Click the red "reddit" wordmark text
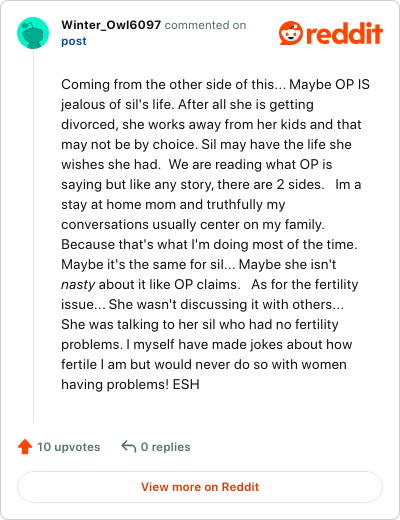Image resolution: width=400 pixels, height=520 pixels. tap(344, 33)
